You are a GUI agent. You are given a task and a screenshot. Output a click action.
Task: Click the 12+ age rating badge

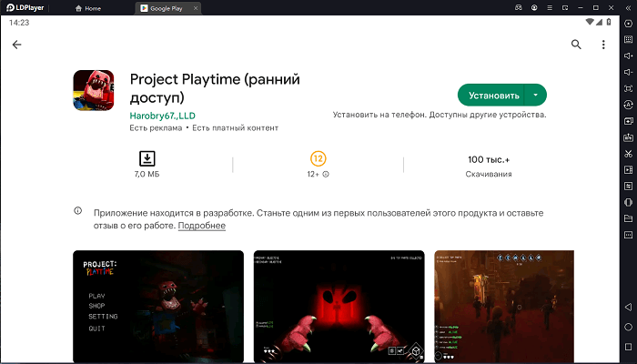tap(318, 159)
